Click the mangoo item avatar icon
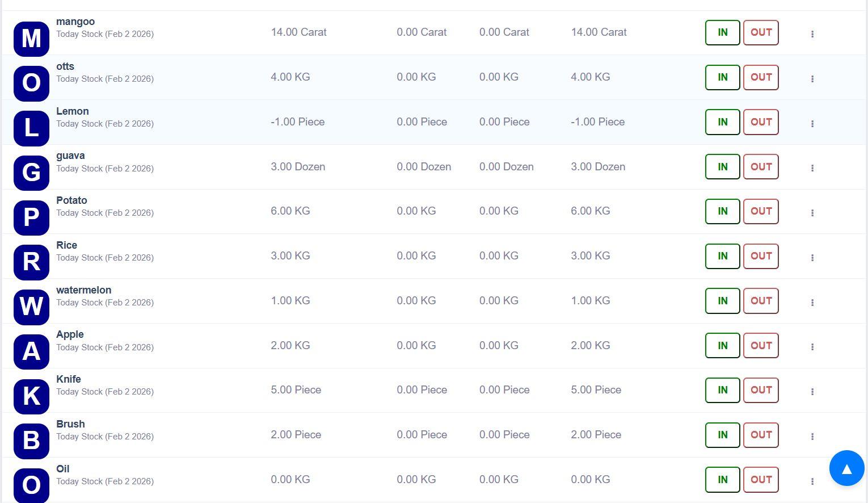868x503 pixels. coord(31,39)
